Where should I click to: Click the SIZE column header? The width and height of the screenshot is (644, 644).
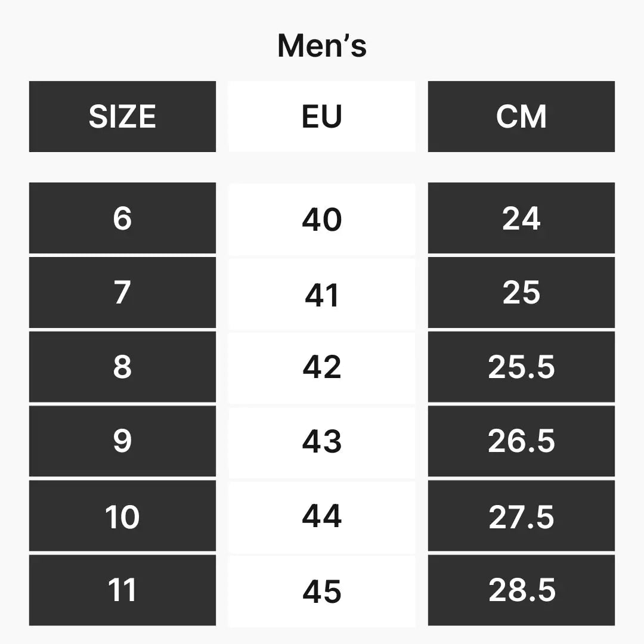tap(122, 116)
